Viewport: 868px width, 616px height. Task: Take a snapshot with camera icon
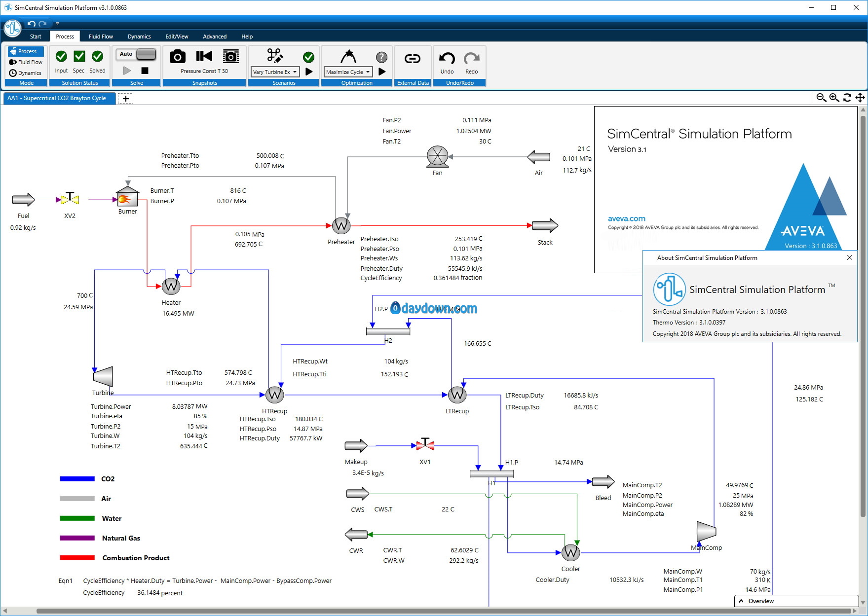coord(178,57)
